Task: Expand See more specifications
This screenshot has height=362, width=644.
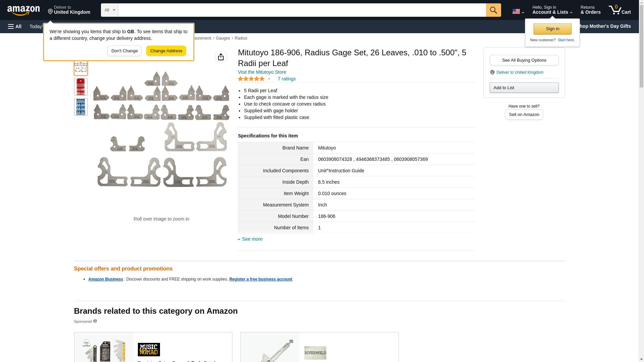Action: pos(252,239)
